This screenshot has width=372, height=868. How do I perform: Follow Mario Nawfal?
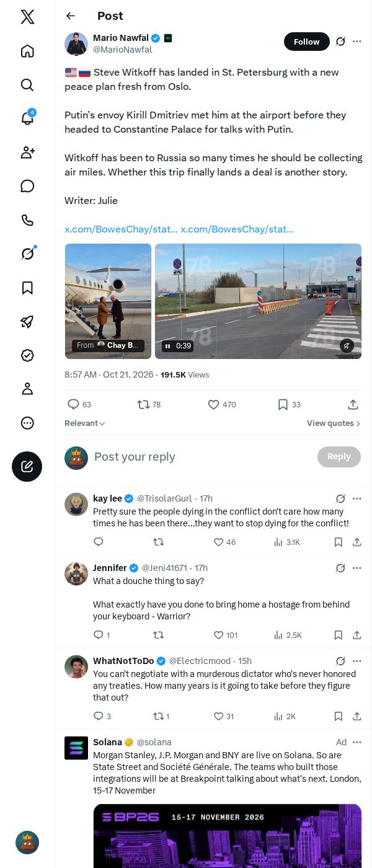tap(306, 42)
